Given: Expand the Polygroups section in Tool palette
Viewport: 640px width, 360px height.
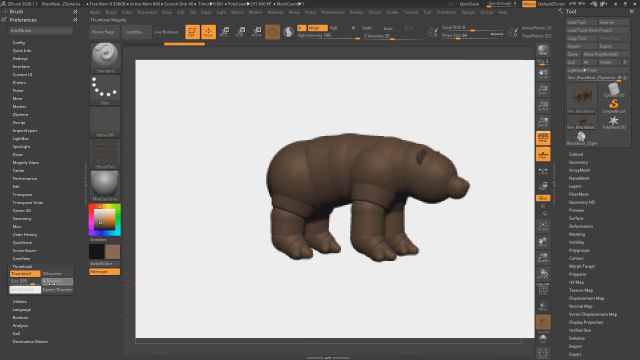Looking at the screenshot, I should click(x=579, y=250).
